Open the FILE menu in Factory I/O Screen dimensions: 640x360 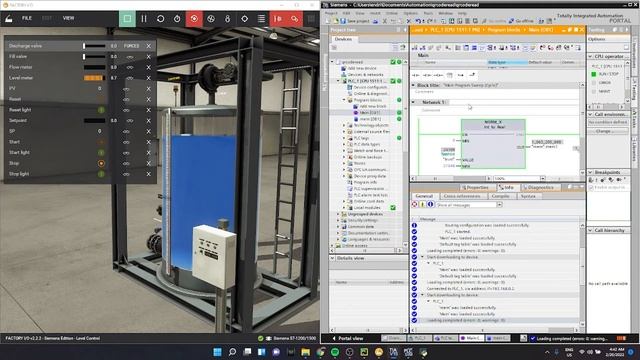27,18
